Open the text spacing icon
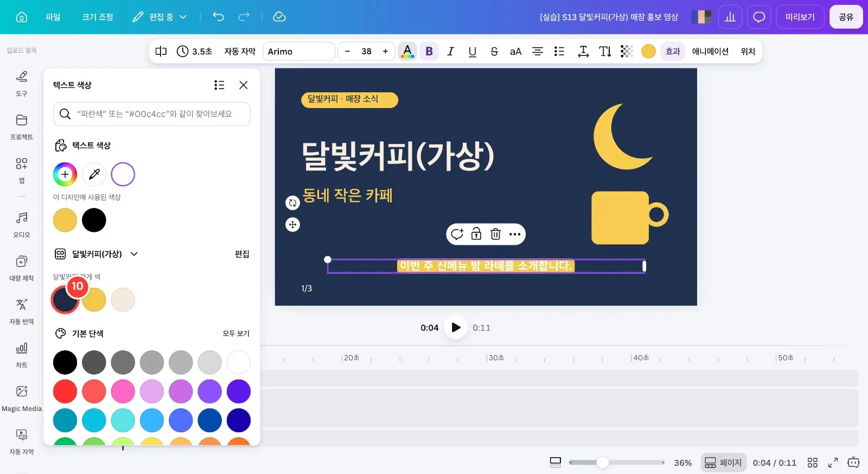This screenshot has width=868, height=474. 583,52
